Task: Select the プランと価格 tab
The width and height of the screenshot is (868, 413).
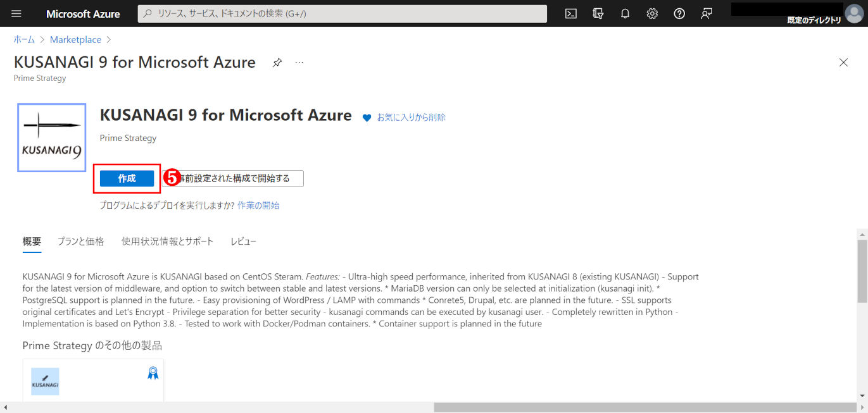Action: click(80, 241)
